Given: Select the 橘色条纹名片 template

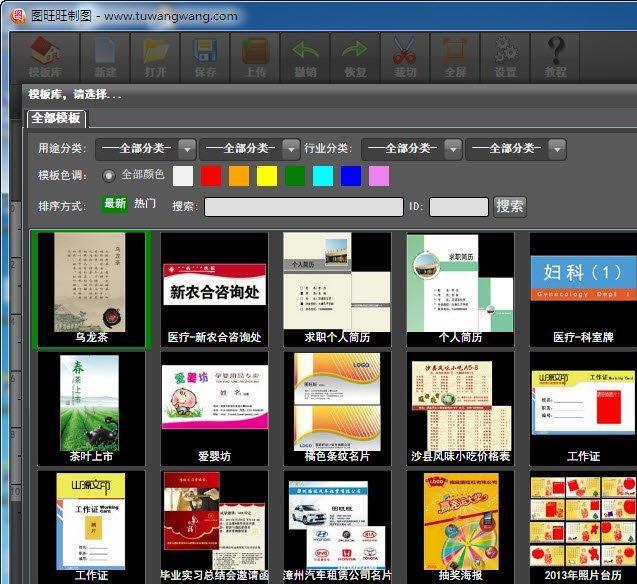Looking at the screenshot, I should coord(337,409).
